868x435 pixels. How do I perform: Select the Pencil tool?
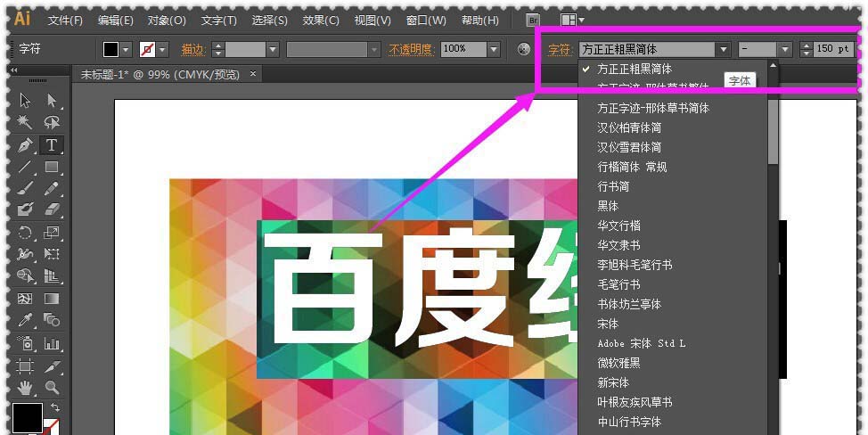click(x=52, y=189)
